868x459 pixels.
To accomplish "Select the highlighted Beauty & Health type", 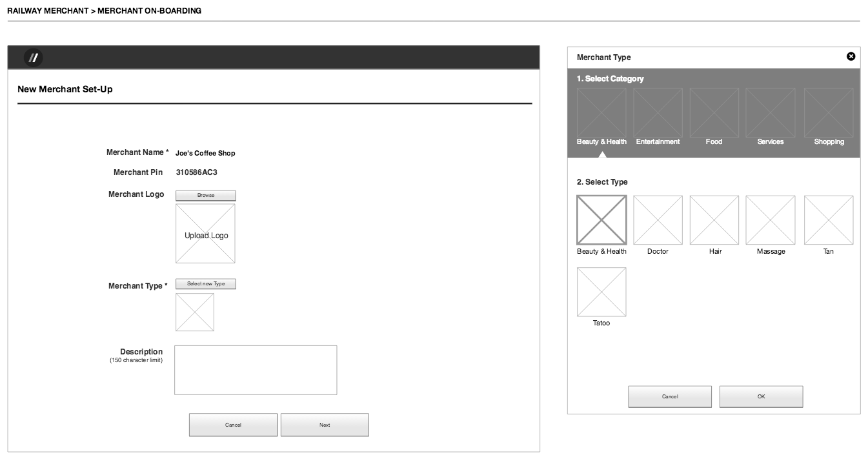I will (x=601, y=220).
